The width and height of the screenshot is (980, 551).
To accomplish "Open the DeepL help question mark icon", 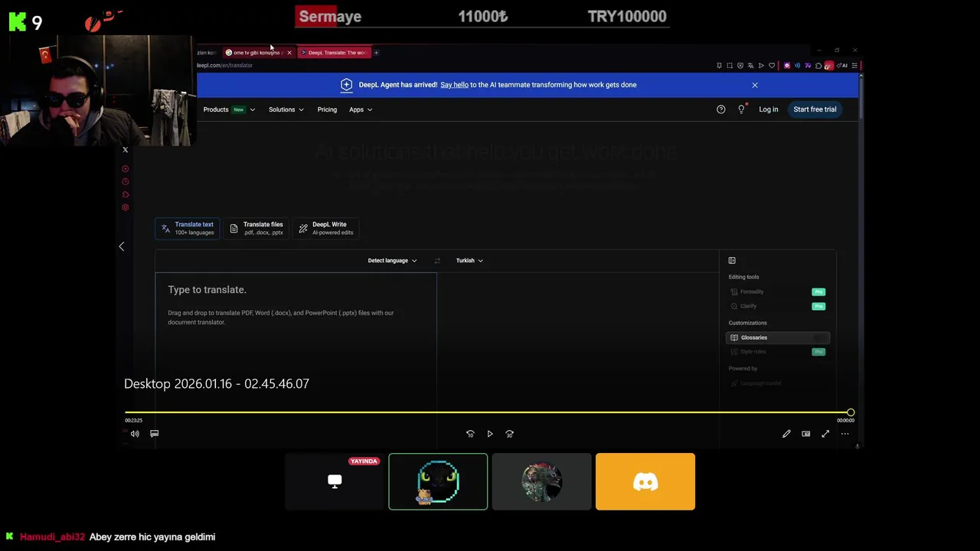I will (720, 109).
